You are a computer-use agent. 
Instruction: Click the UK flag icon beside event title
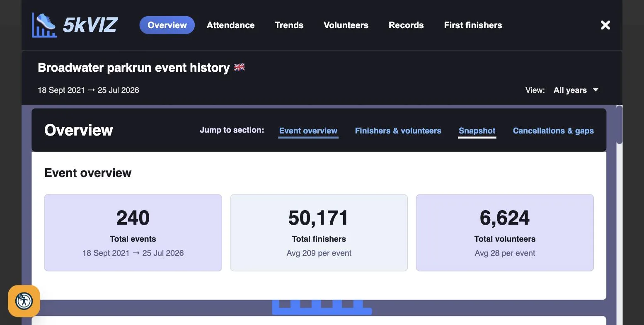tap(240, 67)
